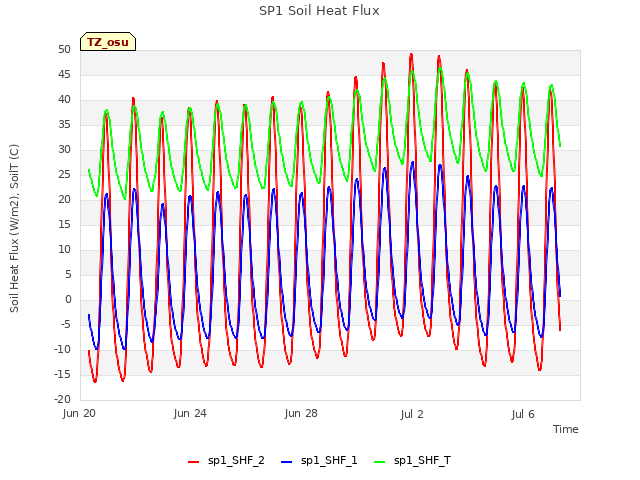Viewport: 640px width, 480px height.
Task: Click the 25 y-axis tick label
Action: pyautogui.click(x=64, y=174)
